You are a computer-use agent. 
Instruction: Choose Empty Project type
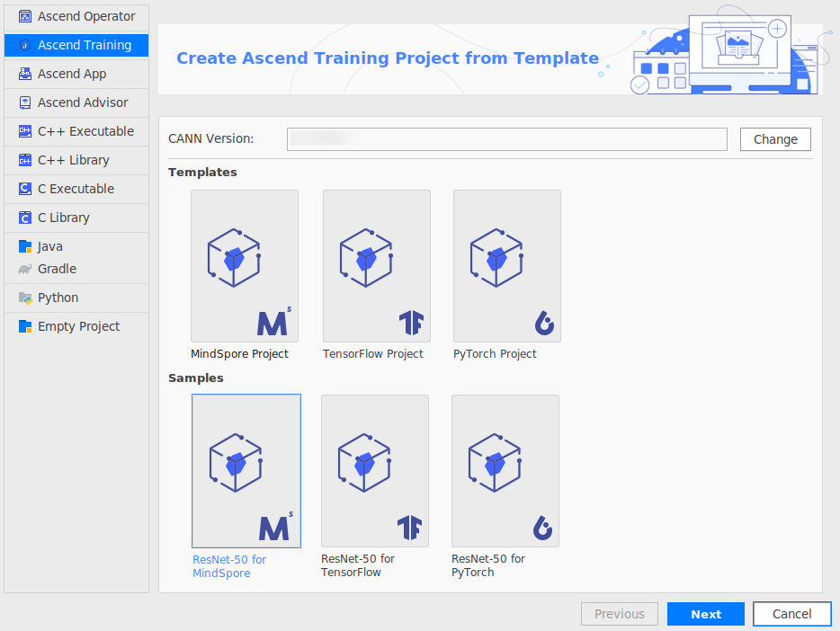[76, 326]
